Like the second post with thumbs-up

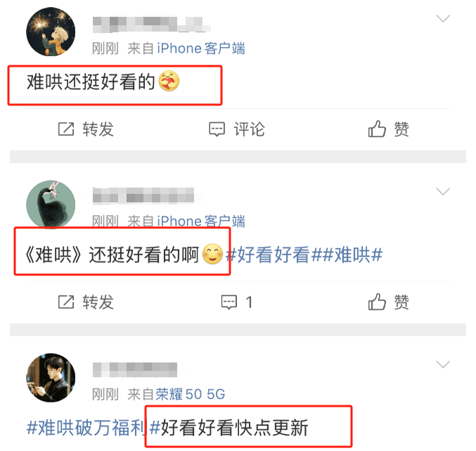377,302
